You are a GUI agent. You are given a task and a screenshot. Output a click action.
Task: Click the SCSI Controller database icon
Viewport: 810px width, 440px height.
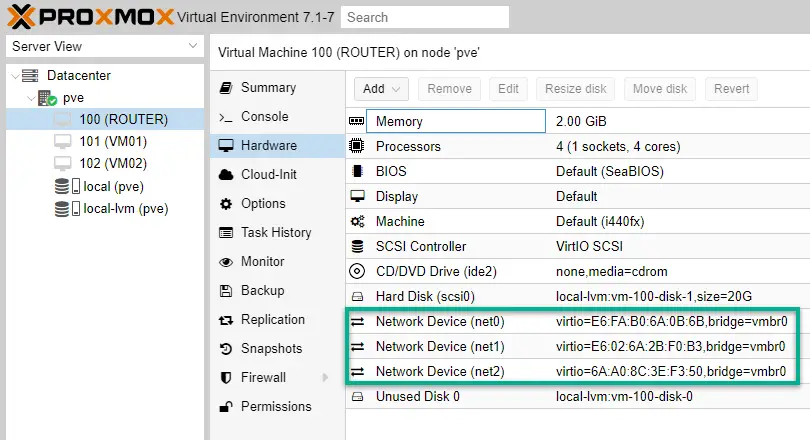tap(357, 246)
